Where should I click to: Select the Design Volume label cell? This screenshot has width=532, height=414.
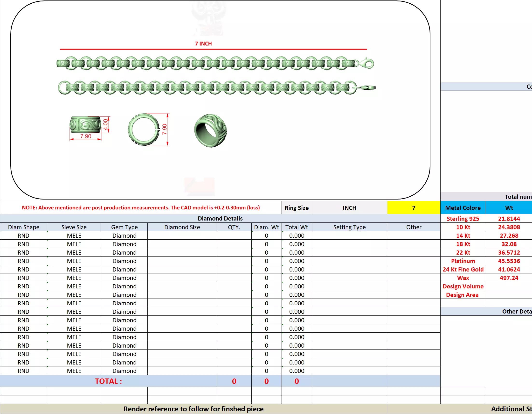point(463,286)
